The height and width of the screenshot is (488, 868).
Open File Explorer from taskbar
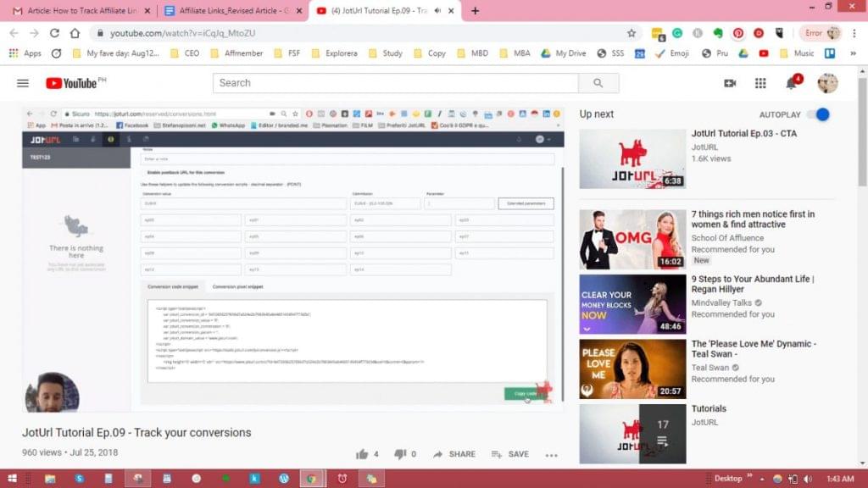coord(50,479)
